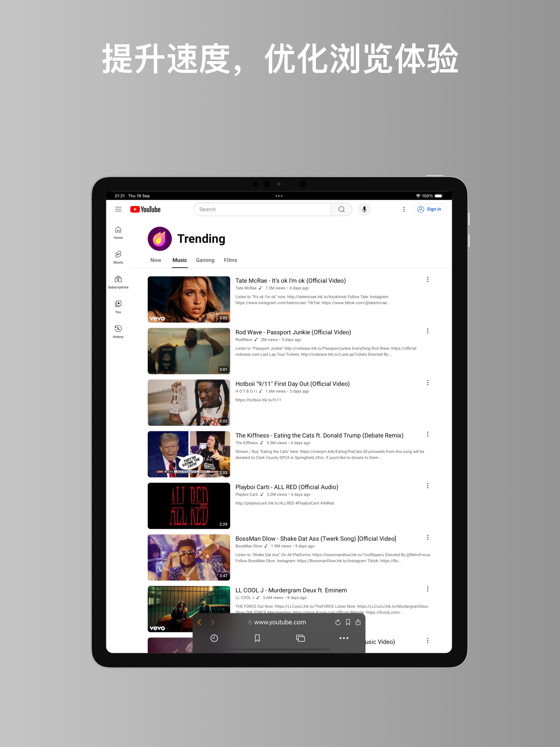Open options menu for the cut-off bottom video

pyautogui.click(x=428, y=641)
